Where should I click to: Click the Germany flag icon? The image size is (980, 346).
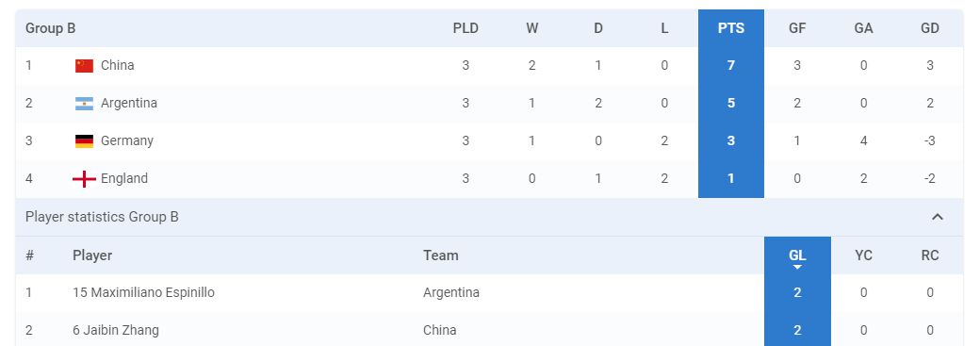[x=85, y=140]
